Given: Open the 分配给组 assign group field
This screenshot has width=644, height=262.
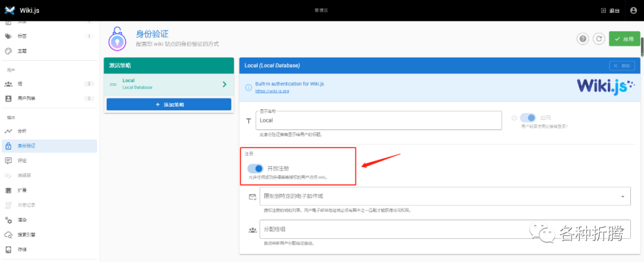Looking at the screenshot, I should [x=445, y=229].
